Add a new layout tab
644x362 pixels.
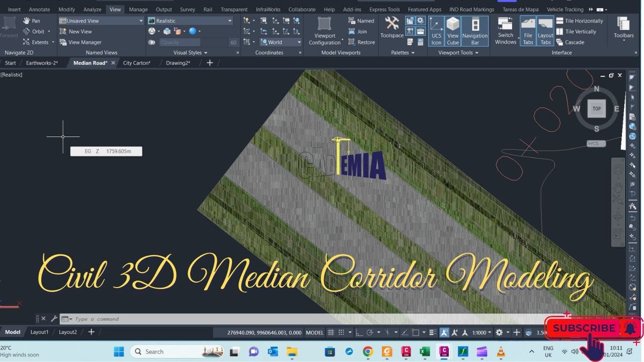(91, 332)
